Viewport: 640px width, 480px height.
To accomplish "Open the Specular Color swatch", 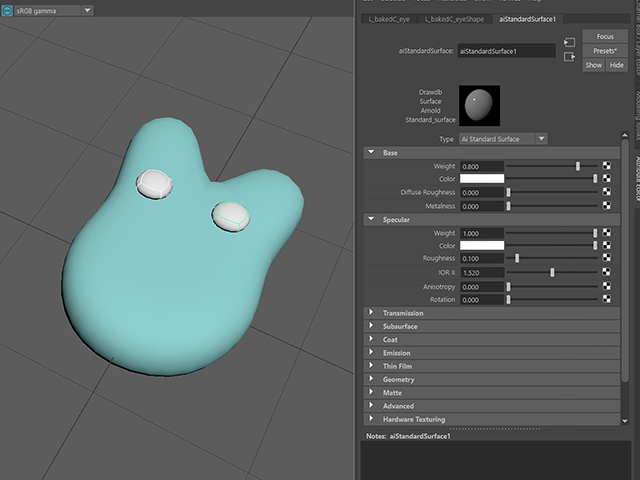I will (x=482, y=245).
